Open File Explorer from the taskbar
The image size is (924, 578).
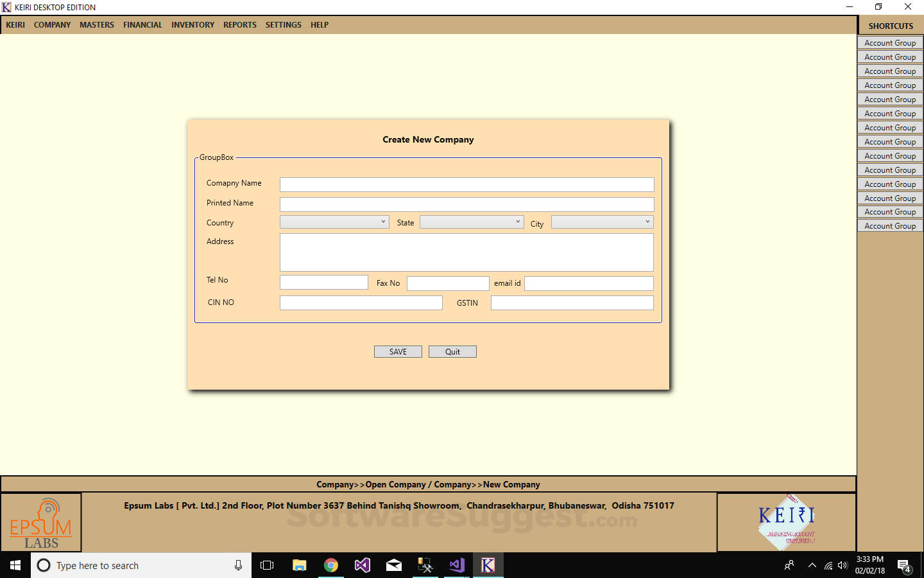pyautogui.click(x=299, y=565)
